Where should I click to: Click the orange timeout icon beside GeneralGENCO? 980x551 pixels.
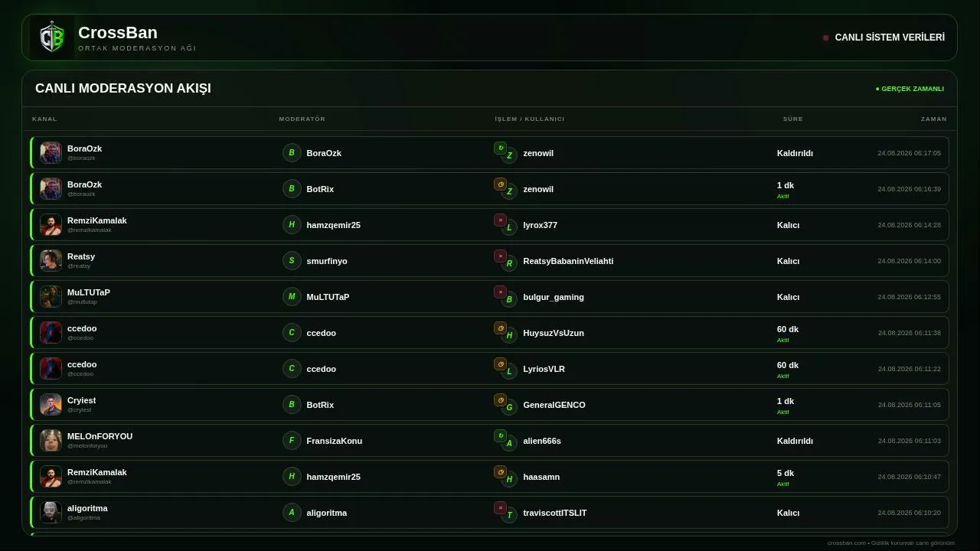pyautogui.click(x=501, y=399)
